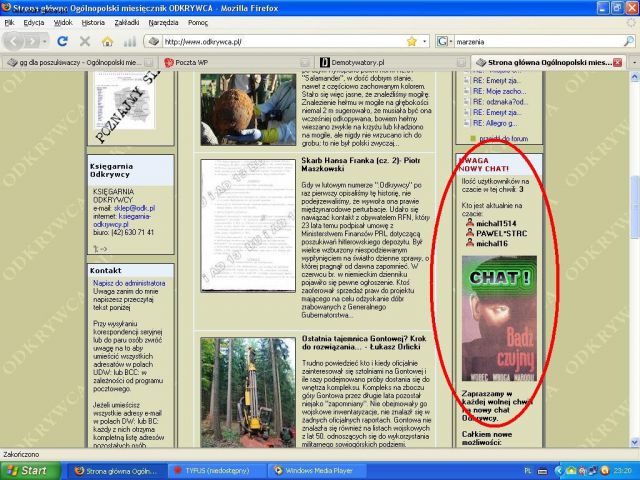Click the keyboard icon in system tray
The height and width of the screenshot is (480, 640).
click(x=542, y=471)
